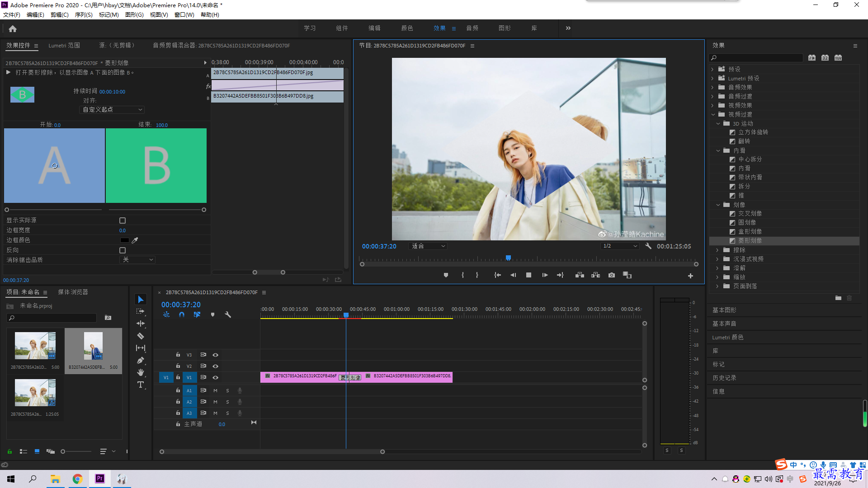Open the Essential Graphics panel

pos(724,310)
